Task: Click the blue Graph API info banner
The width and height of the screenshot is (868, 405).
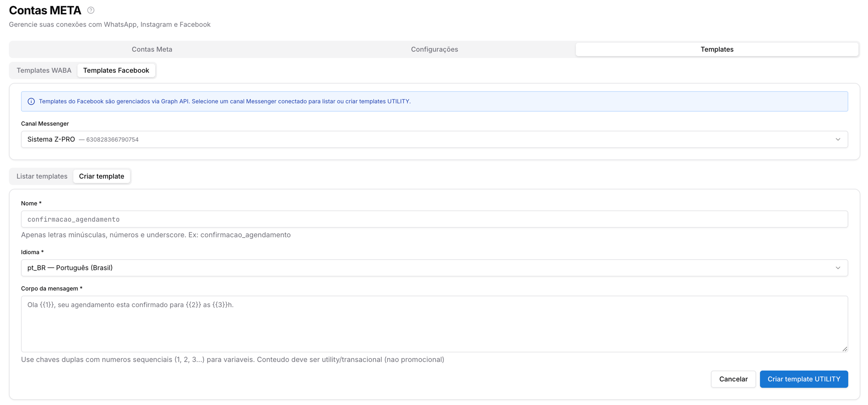Action: tap(434, 101)
